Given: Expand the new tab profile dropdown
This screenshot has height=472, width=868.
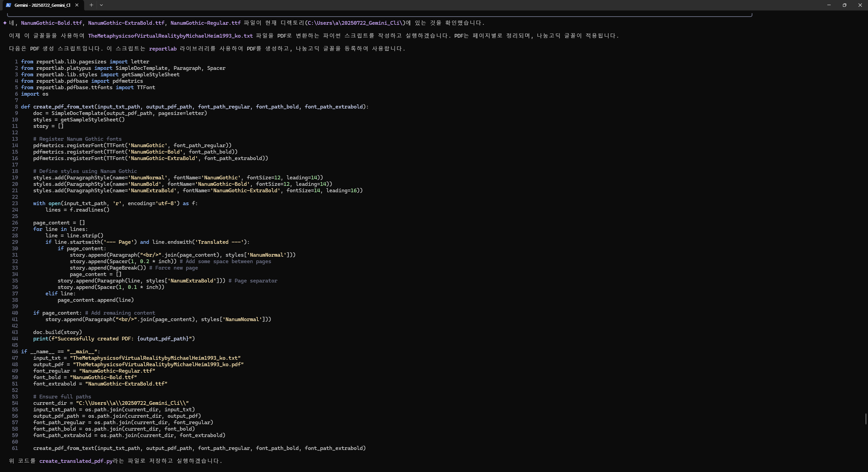Looking at the screenshot, I should coord(101,5).
